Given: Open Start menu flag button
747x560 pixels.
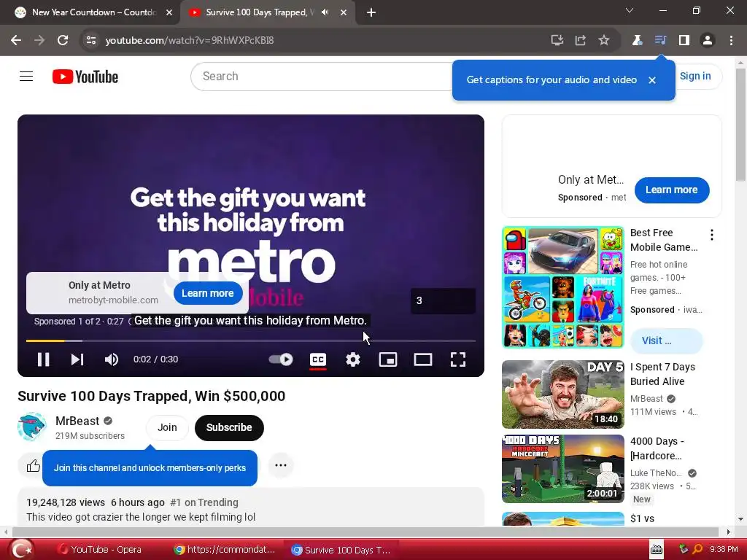Looking at the screenshot, I should (x=21, y=550).
